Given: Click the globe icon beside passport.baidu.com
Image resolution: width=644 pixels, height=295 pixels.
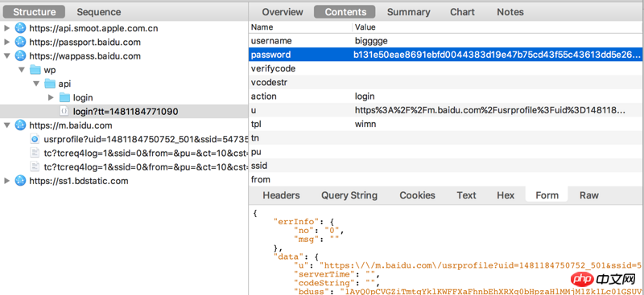Looking at the screenshot, I should pos(20,42).
